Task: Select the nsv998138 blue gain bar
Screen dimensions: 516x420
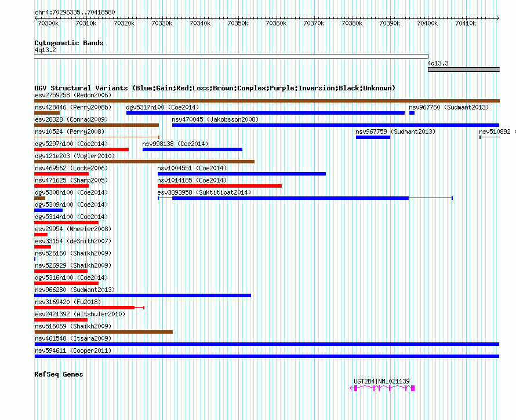Action: tap(192, 149)
